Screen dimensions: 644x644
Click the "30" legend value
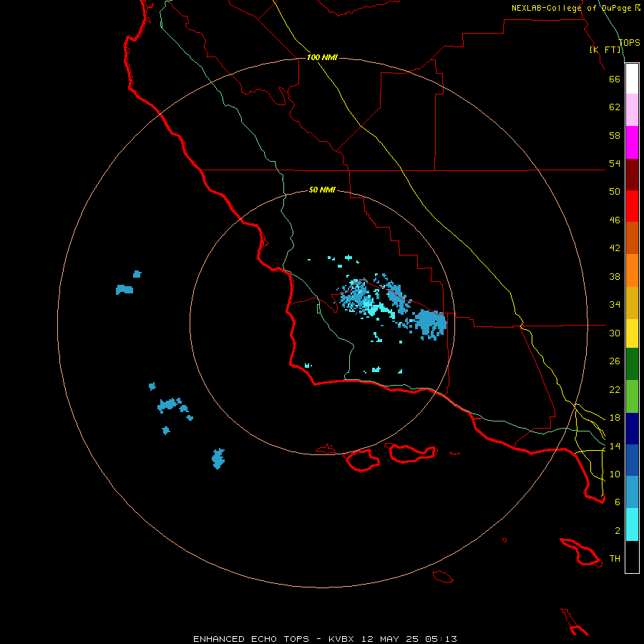pyautogui.click(x=615, y=333)
